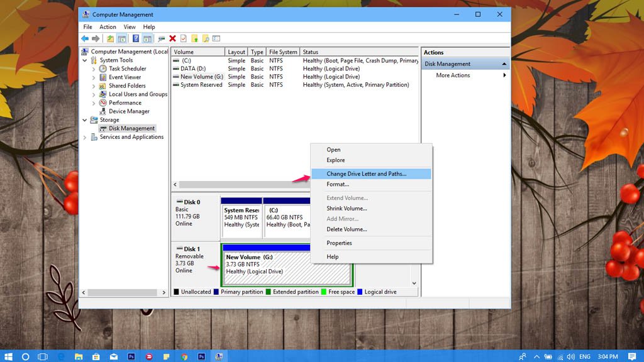Viewport: 644px width, 362px height.
Task: Click the blue Back arrow in toolbar
Action: pos(85,38)
